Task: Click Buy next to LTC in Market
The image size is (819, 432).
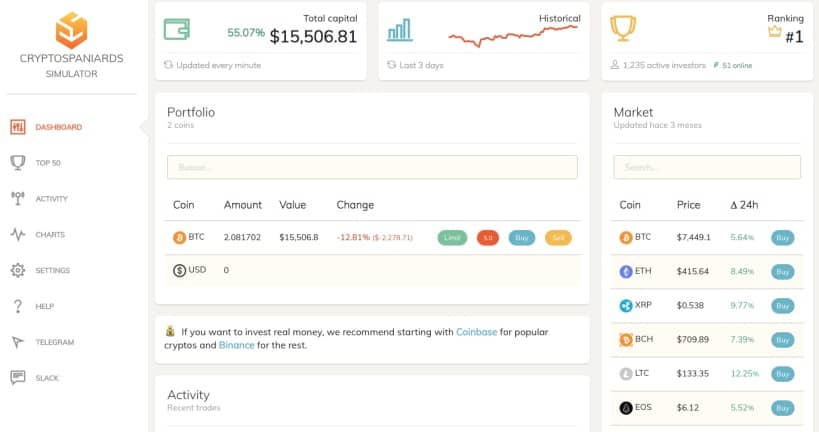Action: click(782, 374)
